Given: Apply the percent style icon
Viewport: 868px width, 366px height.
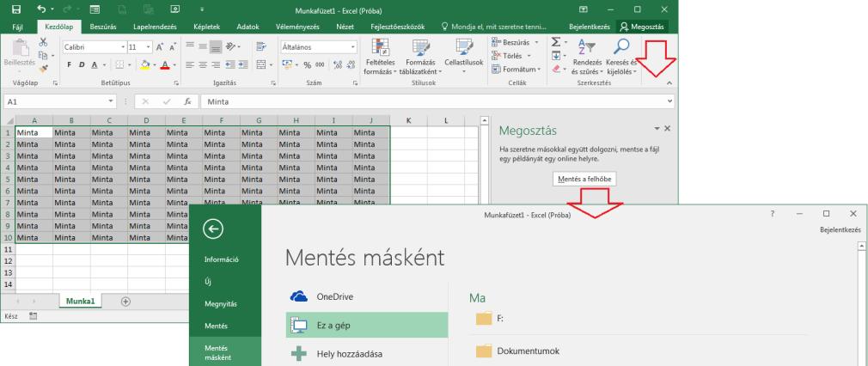Looking at the screenshot, I should pyautogui.click(x=307, y=65).
